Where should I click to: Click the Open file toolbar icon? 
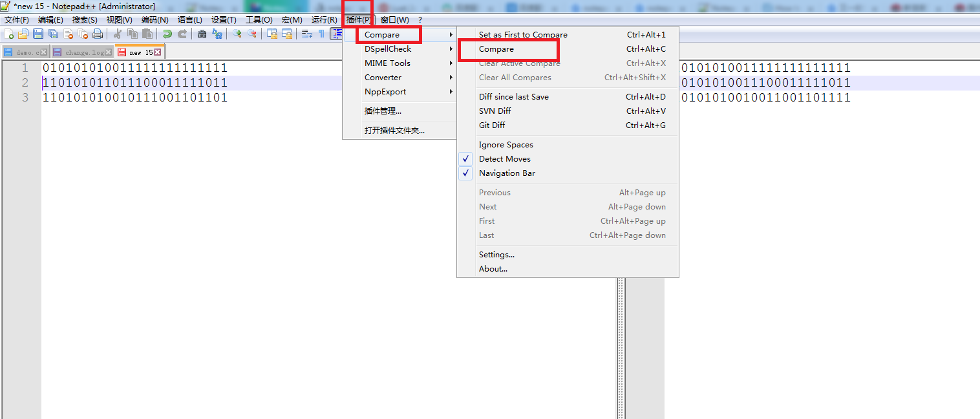[23, 34]
